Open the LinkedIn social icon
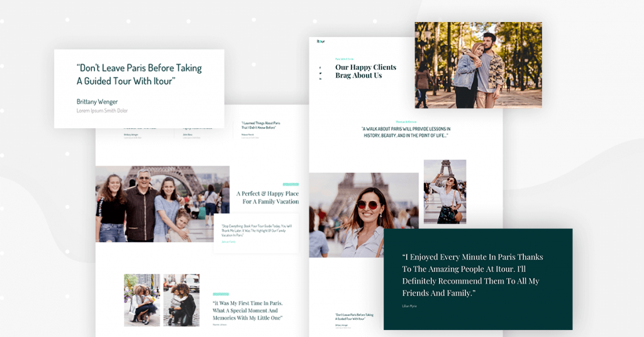This screenshot has width=644, height=337. click(x=320, y=79)
